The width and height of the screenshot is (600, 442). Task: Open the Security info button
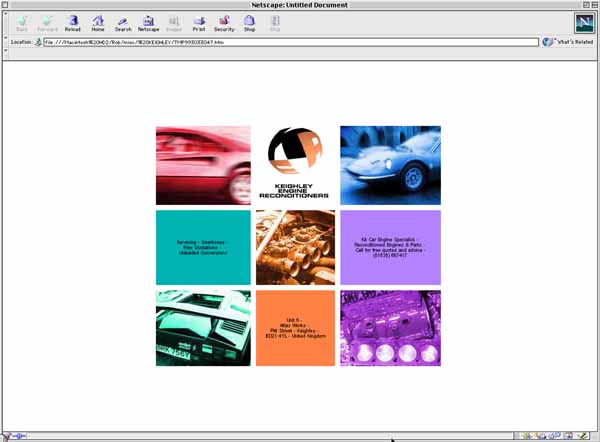(224, 24)
